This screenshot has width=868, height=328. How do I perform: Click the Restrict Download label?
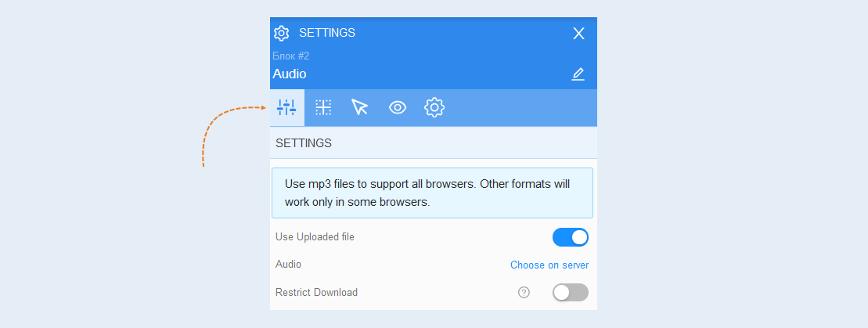pyautogui.click(x=317, y=293)
